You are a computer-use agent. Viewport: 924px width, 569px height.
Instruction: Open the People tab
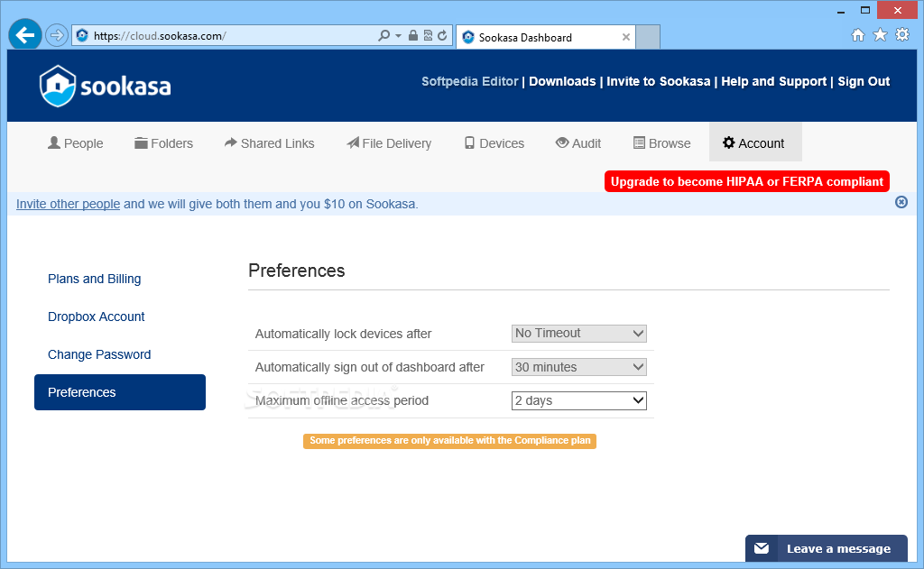76,143
